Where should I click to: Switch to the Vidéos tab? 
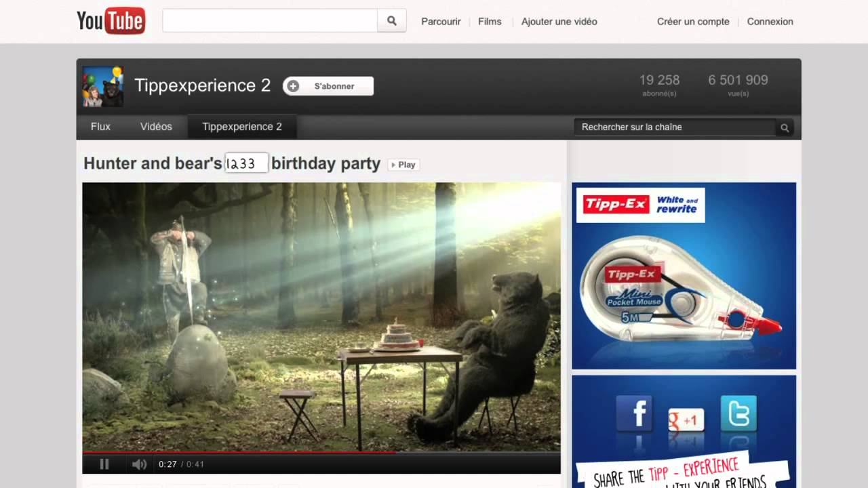[156, 127]
